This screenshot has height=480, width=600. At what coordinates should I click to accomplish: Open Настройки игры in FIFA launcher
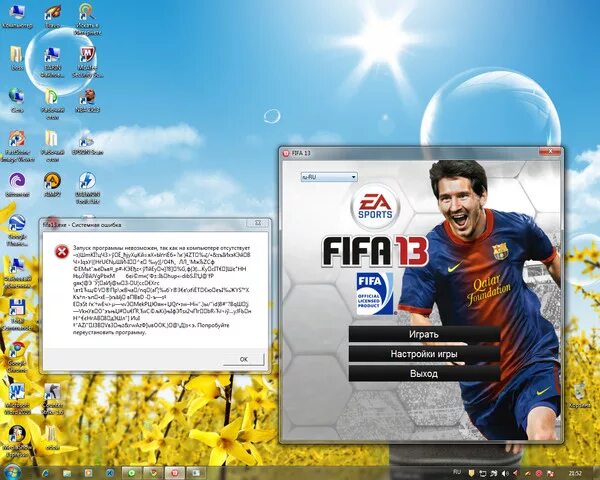pos(424,354)
